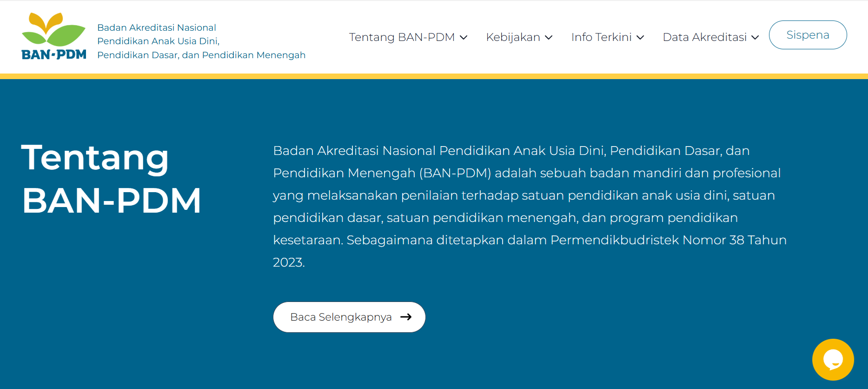Expand the chevron beside Info Terkini
This screenshot has width=868, height=389.
[640, 38]
